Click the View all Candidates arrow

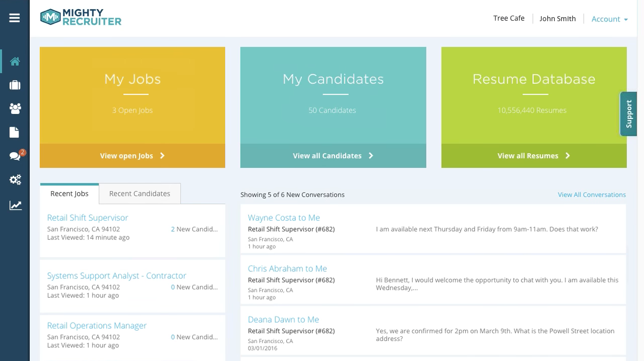(370, 155)
